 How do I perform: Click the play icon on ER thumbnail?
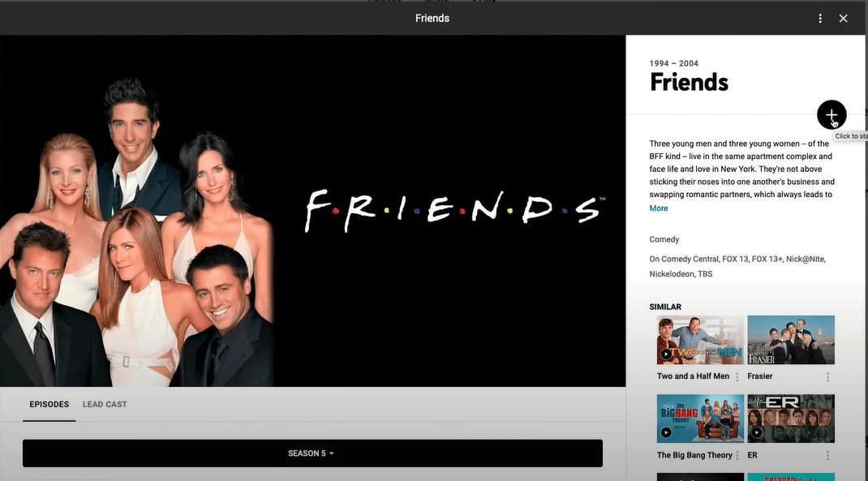click(757, 433)
